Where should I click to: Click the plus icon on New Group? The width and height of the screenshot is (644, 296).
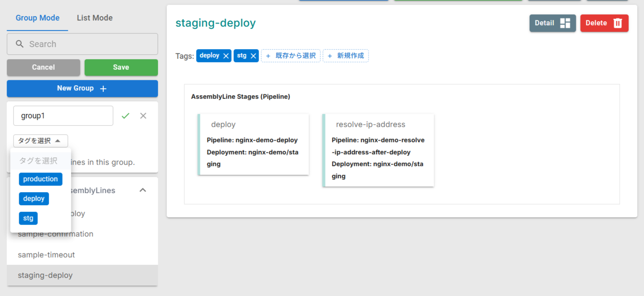point(103,88)
